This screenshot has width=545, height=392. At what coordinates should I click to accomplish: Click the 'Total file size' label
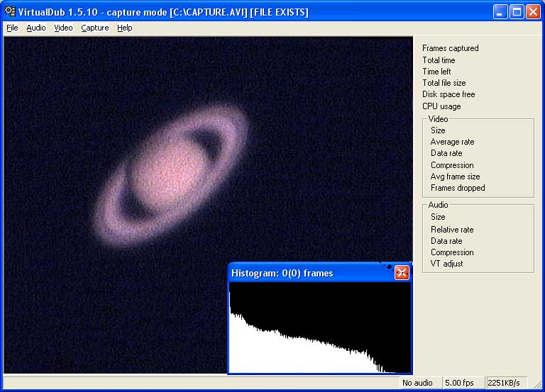pyautogui.click(x=444, y=83)
